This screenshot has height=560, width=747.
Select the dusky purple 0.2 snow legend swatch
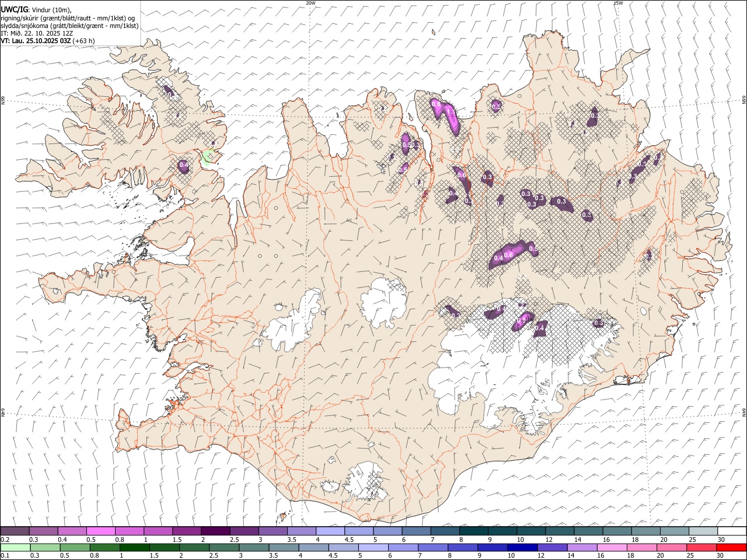(15, 531)
